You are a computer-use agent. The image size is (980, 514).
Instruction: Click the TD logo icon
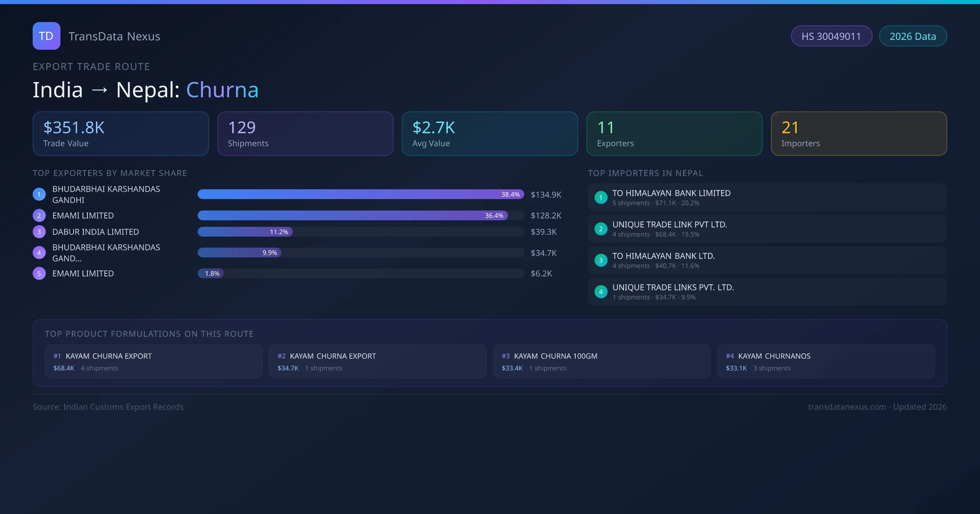point(46,36)
